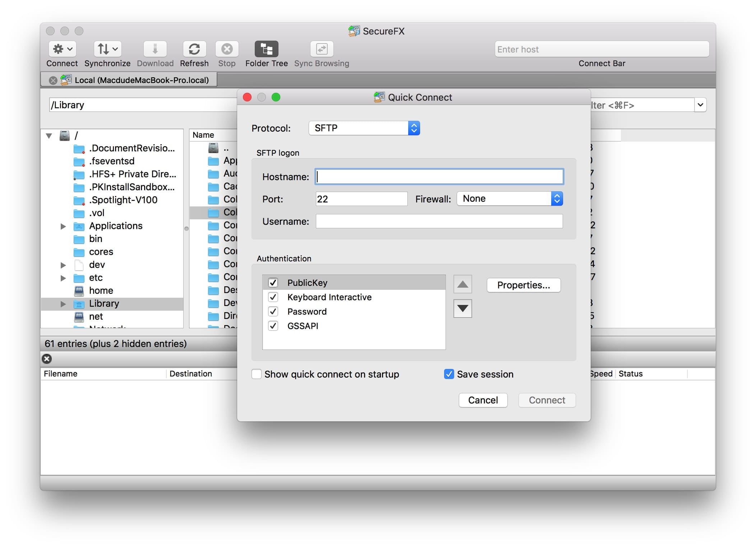Uncheck the Save session checkbox

coord(449,374)
